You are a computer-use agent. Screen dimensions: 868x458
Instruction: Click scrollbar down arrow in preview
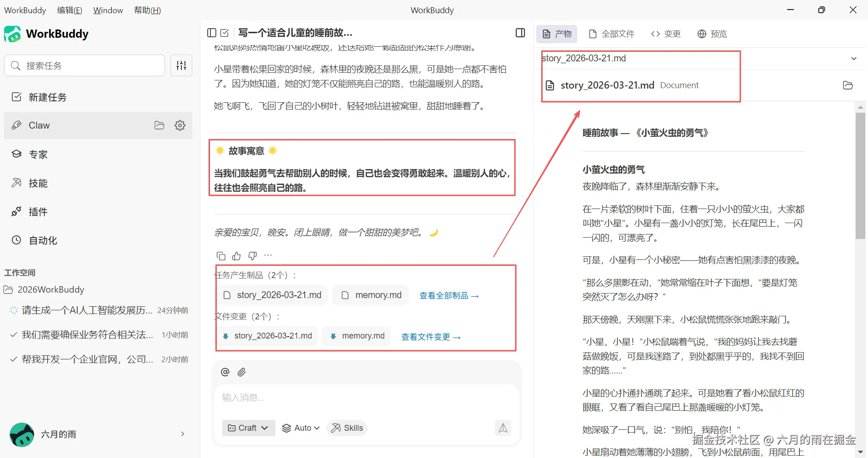[860, 453]
